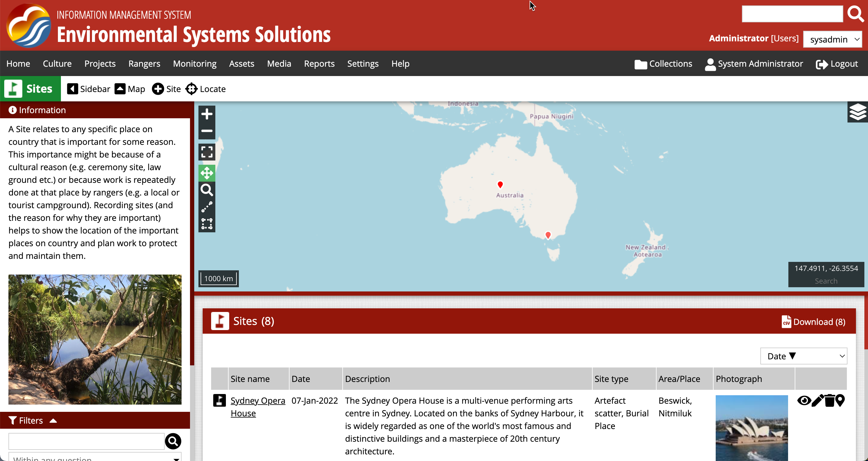The image size is (868, 461).
Task: Toggle the Sidebar panel visibility
Action: (x=89, y=89)
